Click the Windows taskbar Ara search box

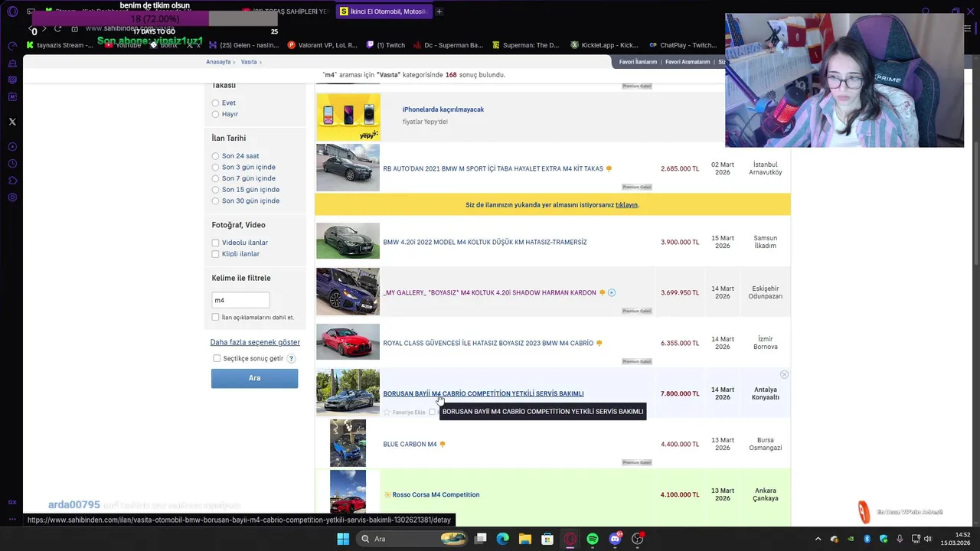pyautogui.click(x=413, y=539)
